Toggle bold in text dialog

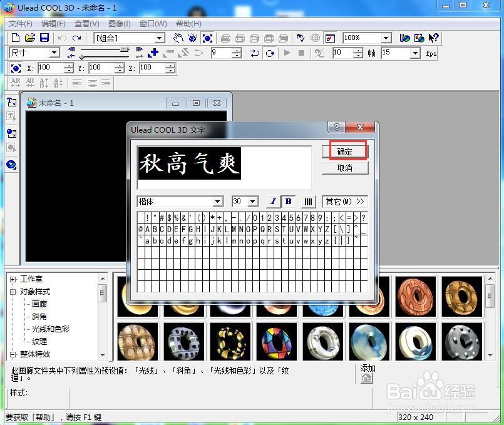(289, 202)
